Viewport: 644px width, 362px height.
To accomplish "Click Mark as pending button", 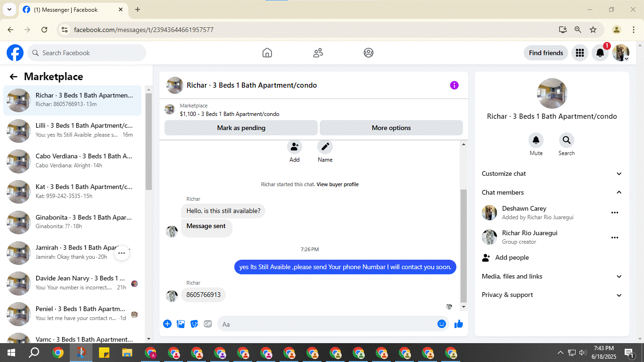I will pos(241,128).
